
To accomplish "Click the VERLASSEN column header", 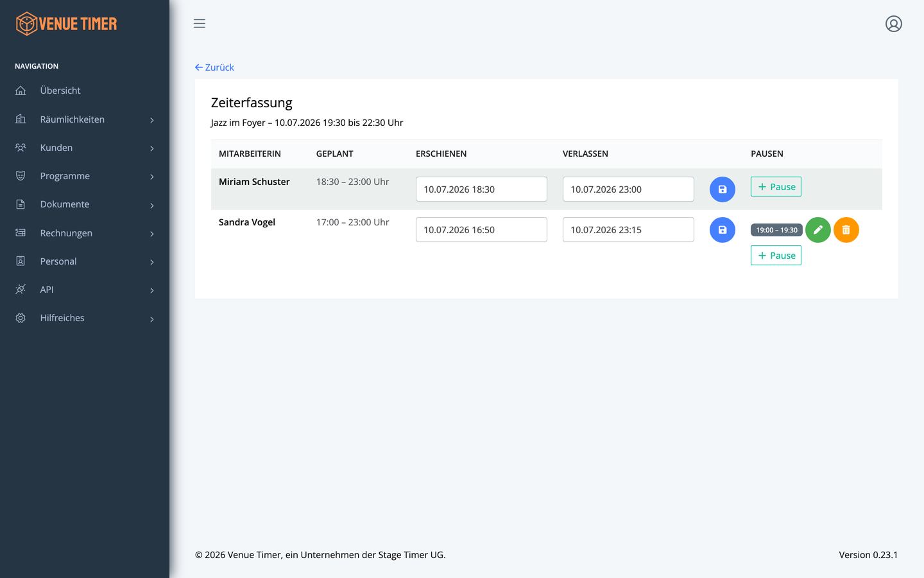I will 585,154.
